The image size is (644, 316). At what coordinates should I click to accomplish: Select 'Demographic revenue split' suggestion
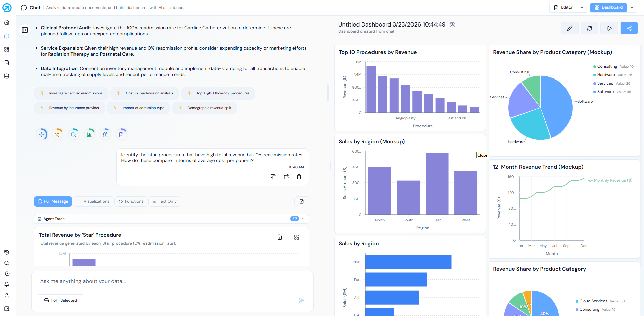pyautogui.click(x=205, y=108)
